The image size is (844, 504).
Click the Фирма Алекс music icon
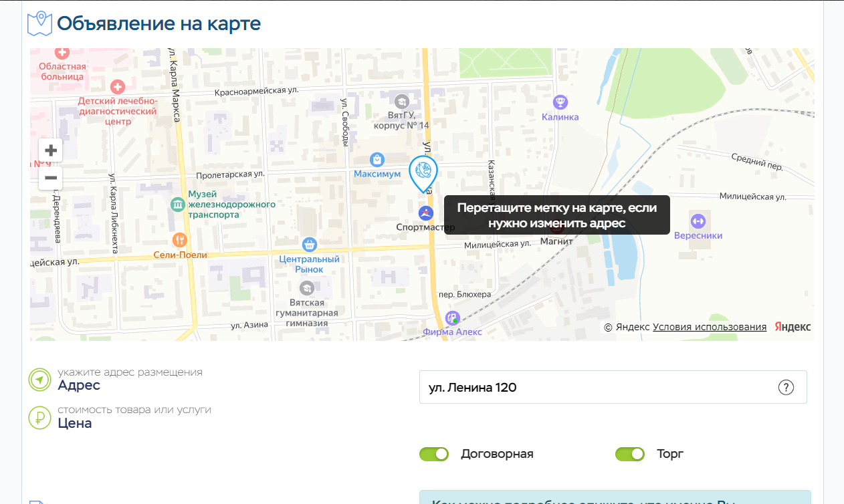point(453,318)
